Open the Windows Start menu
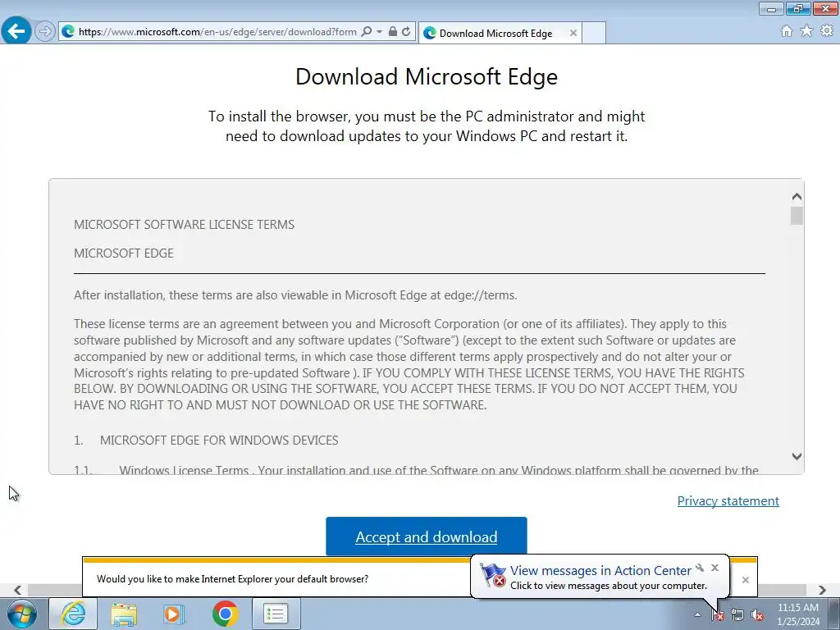This screenshot has width=840, height=630. [22, 614]
